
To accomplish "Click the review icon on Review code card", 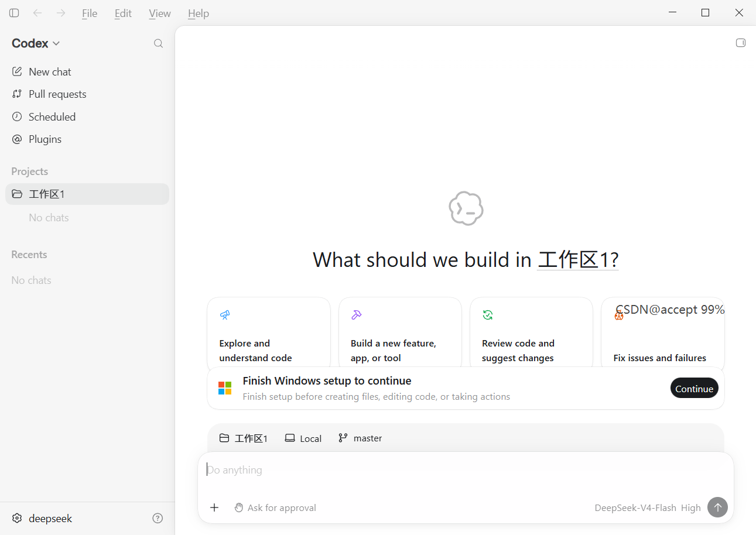I will [x=487, y=315].
